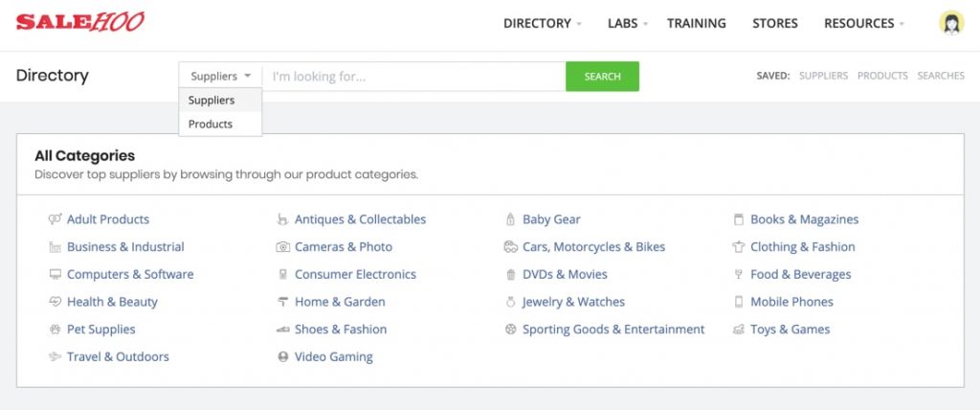
Task: View saved Products
Action: 882,76
